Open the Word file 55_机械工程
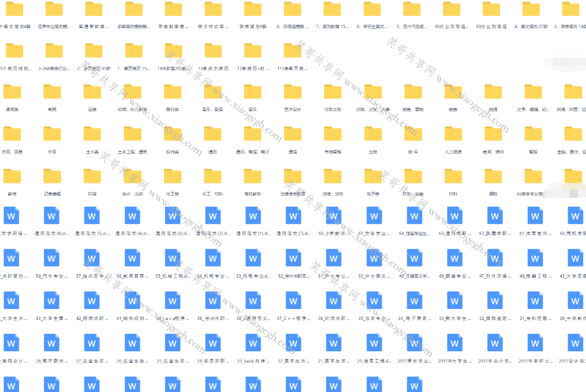Image resolution: width=586 pixels, height=392 pixels. pyautogui.click(x=173, y=258)
